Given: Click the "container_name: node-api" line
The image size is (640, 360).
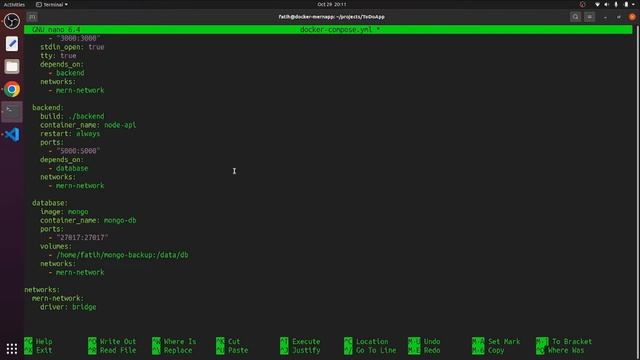Looking at the screenshot, I should (x=88, y=125).
